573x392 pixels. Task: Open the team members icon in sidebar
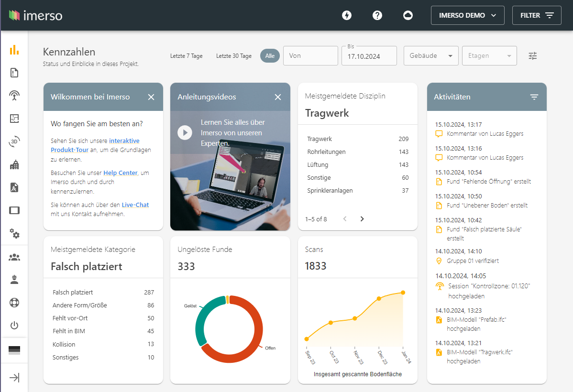[x=14, y=257]
